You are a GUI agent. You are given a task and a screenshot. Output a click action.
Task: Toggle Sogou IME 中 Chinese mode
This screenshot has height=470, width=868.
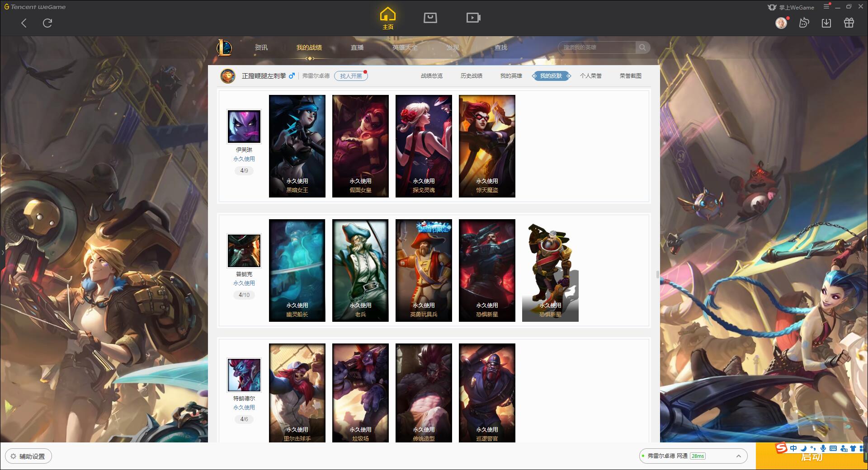tap(793, 448)
